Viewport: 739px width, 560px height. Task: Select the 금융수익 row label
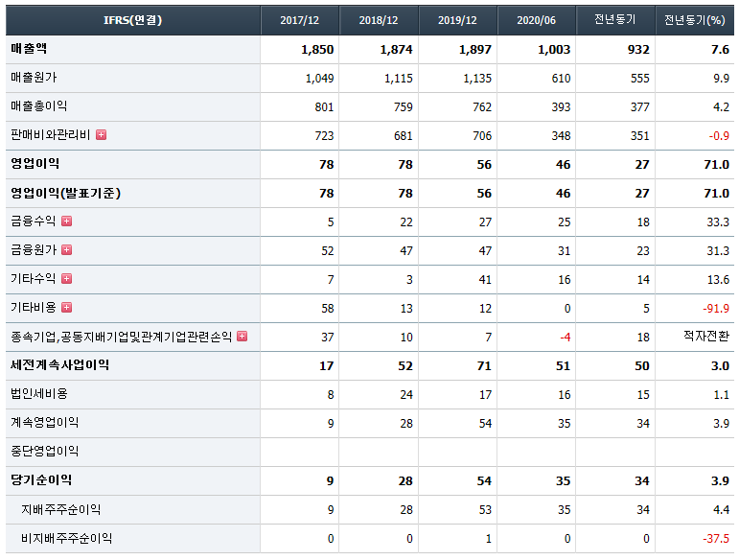point(34,222)
